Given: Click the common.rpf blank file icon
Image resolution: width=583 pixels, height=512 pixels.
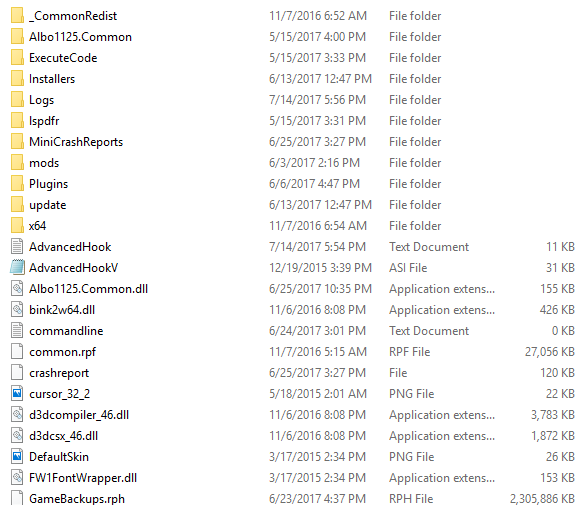Looking at the screenshot, I should (17, 352).
